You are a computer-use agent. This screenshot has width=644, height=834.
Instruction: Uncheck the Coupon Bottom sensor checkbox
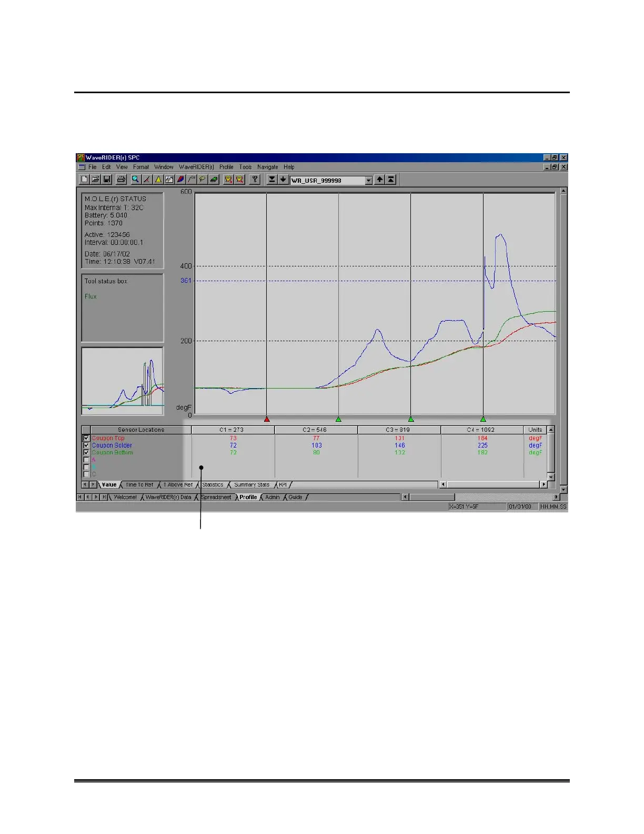click(x=86, y=452)
